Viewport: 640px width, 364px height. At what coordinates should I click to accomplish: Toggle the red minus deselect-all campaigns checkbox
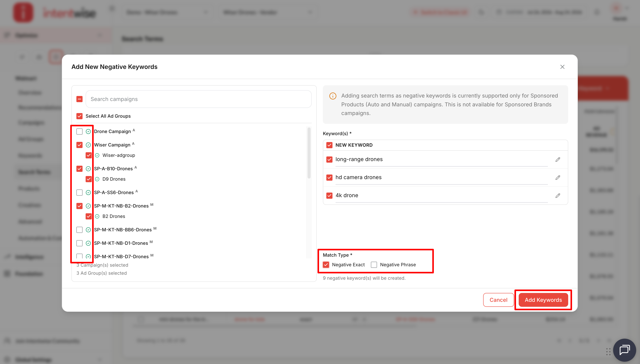click(x=79, y=99)
